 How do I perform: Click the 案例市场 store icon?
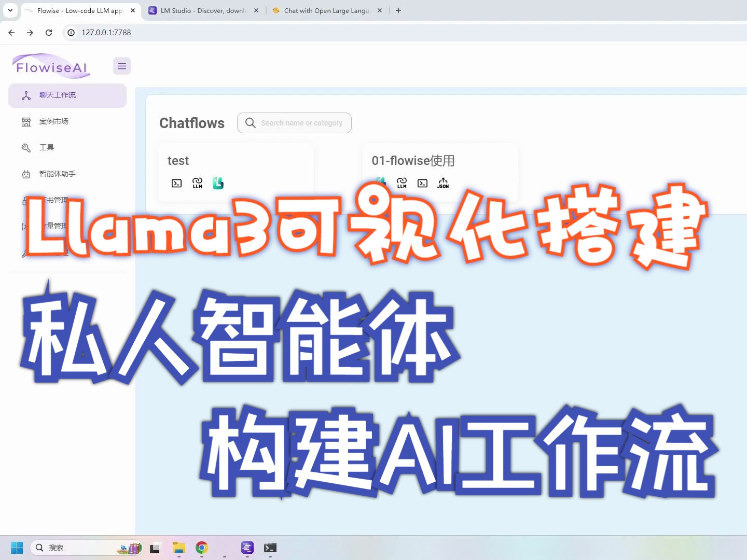click(26, 122)
